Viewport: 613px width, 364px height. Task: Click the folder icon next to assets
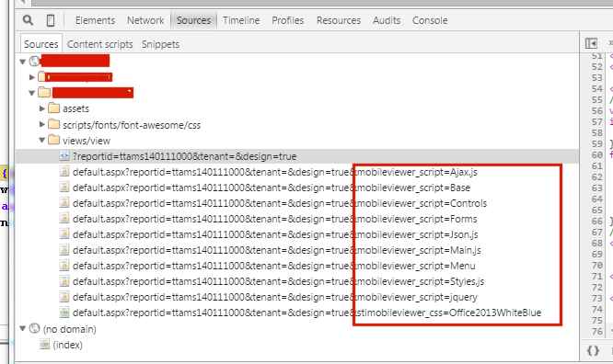coord(53,108)
